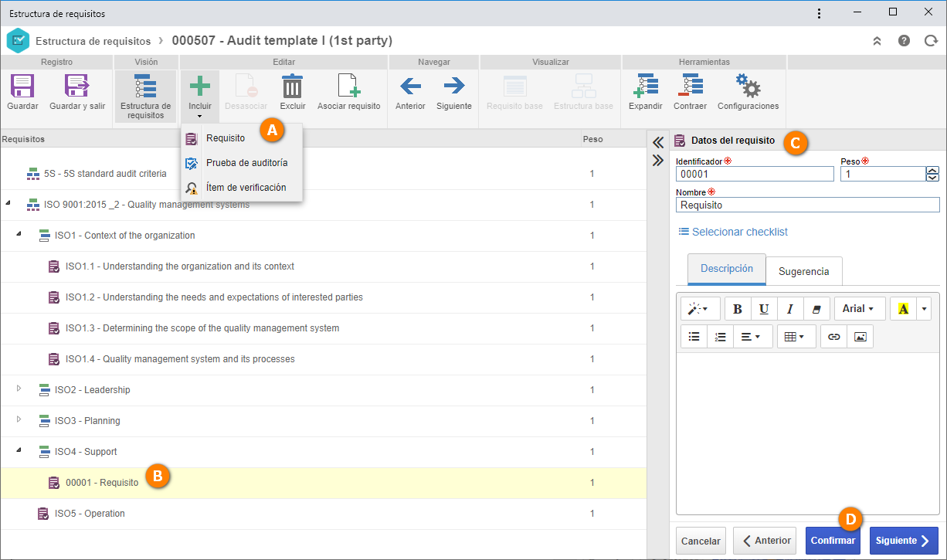
Task: Click the Cancelar button
Action: click(x=701, y=541)
